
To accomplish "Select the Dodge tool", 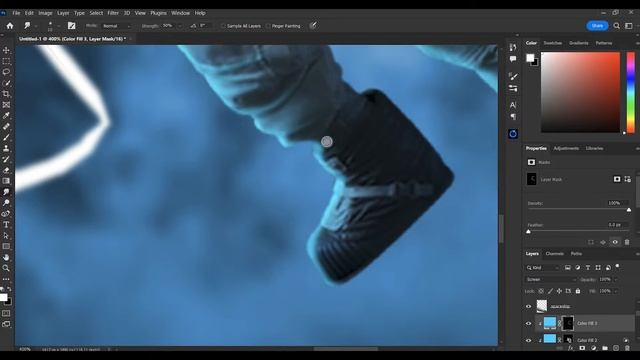I will [x=6, y=203].
